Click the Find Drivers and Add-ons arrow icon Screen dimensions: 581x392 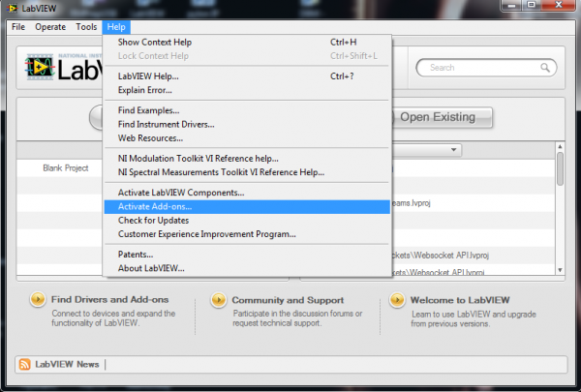click(36, 300)
